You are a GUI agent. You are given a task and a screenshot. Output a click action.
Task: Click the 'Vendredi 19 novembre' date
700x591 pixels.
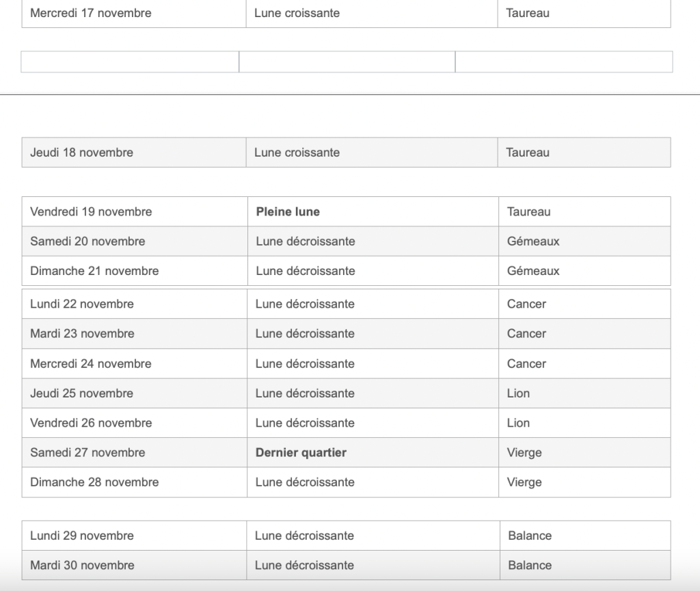(91, 212)
